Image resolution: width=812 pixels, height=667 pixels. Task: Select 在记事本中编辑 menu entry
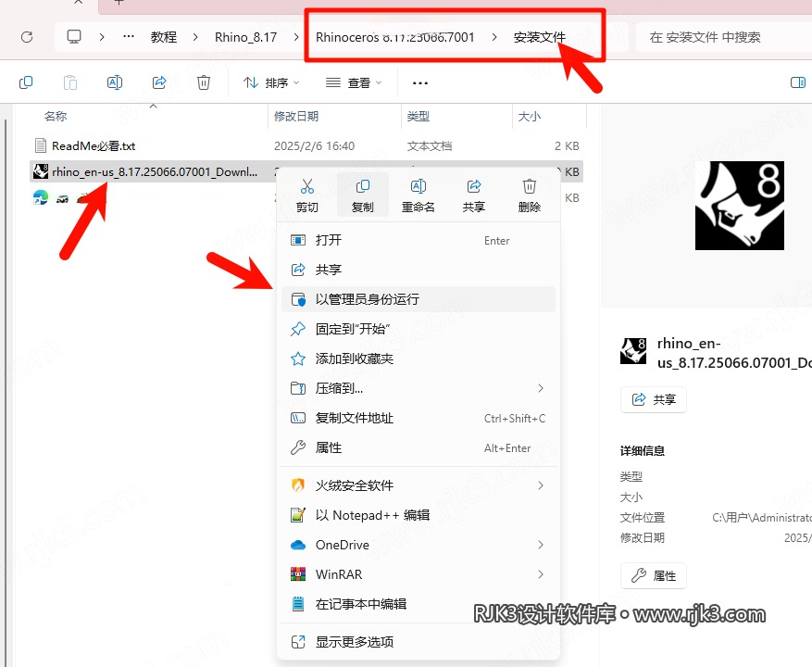[418, 604]
